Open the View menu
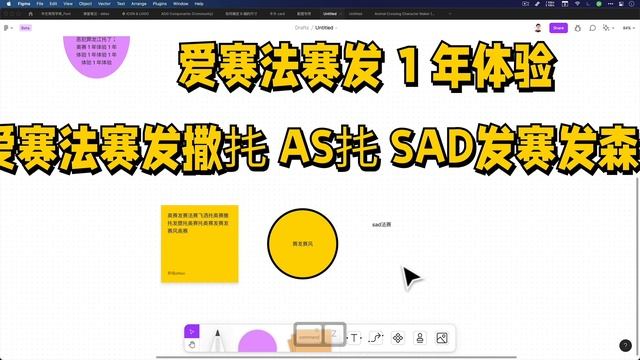The height and width of the screenshot is (360, 640). coord(68,4)
